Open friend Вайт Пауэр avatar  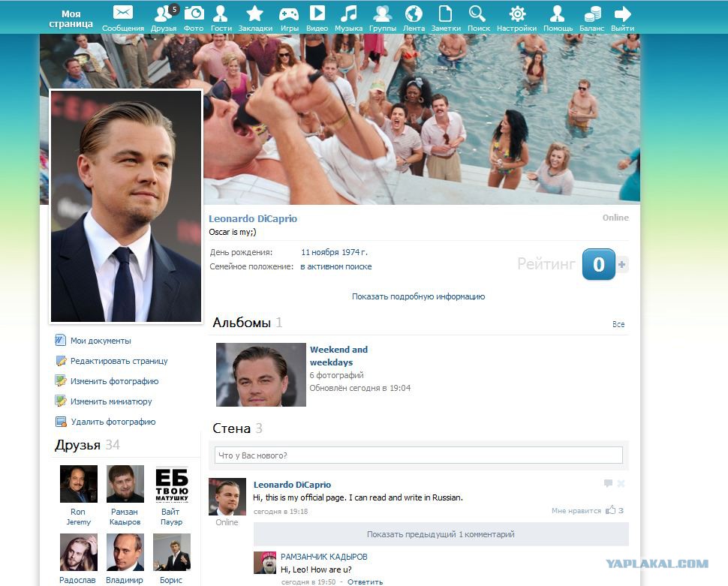(x=172, y=484)
